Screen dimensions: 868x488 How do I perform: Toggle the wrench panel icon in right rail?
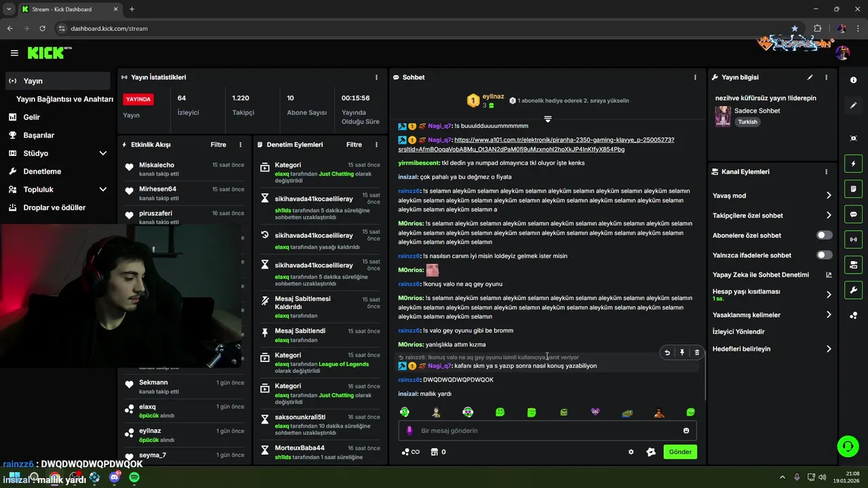point(853,290)
